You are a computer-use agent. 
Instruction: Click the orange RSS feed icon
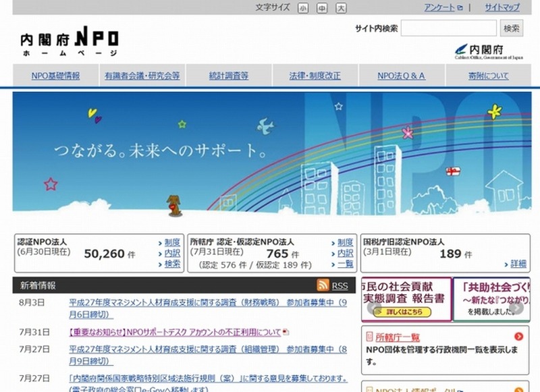point(323,285)
